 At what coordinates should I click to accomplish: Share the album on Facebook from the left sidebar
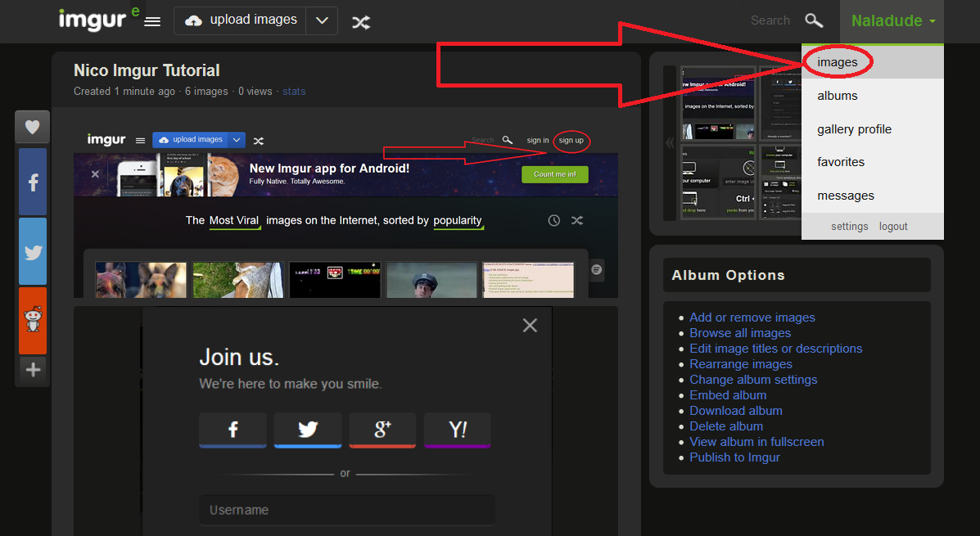click(33, 182)
